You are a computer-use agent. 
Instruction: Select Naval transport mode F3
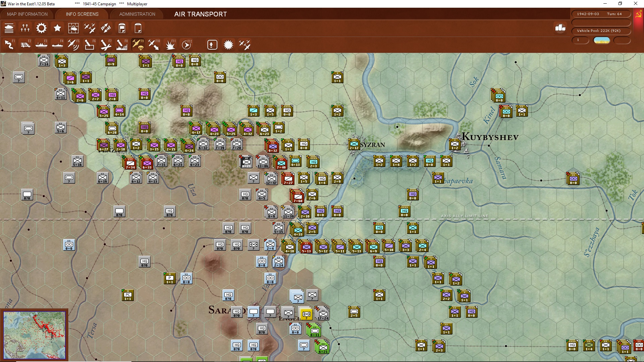41,45
